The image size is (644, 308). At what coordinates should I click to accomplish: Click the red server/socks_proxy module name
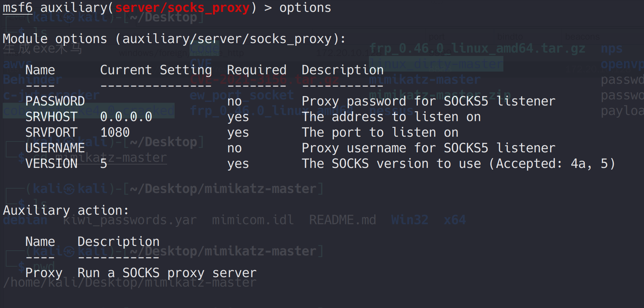(182, 8)
